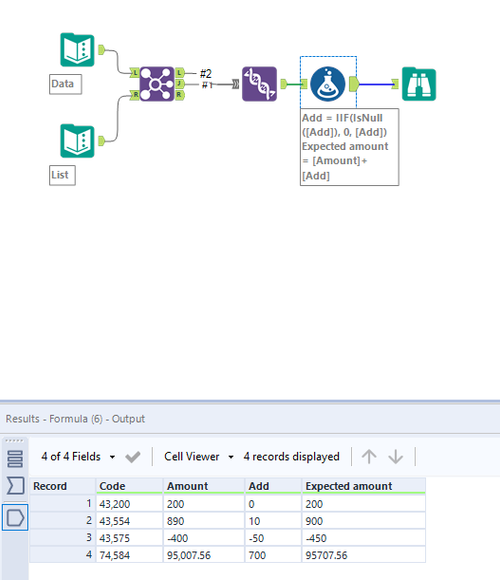The image size is (500, 580).
Task: Click the Join tool icon
Action: [x=156, y=84]
